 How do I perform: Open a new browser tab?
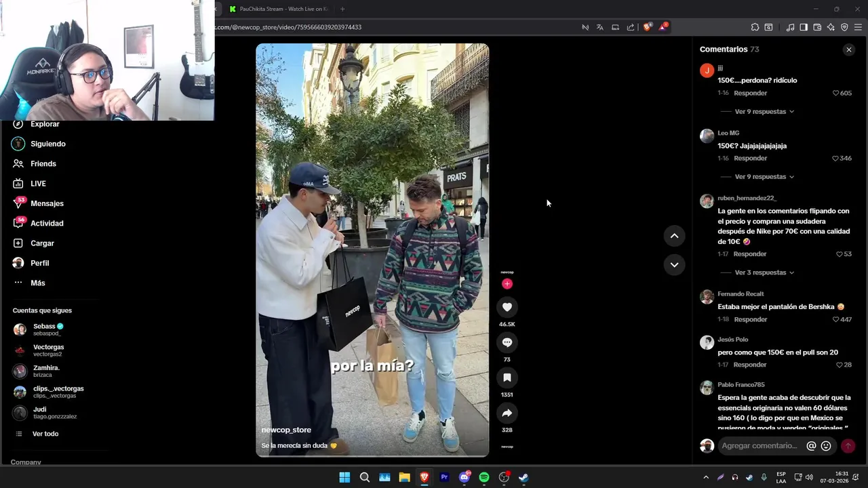tap(342, 9)
